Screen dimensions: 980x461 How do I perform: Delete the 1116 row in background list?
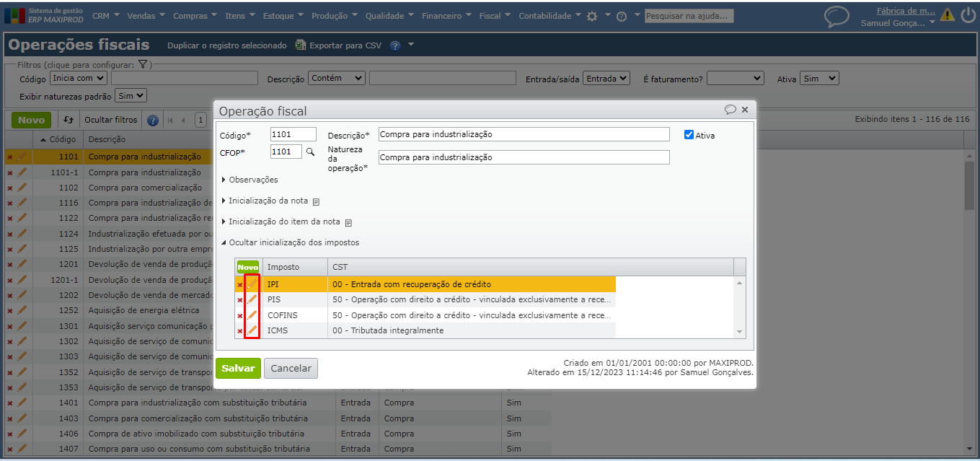(x=10, y=203)
